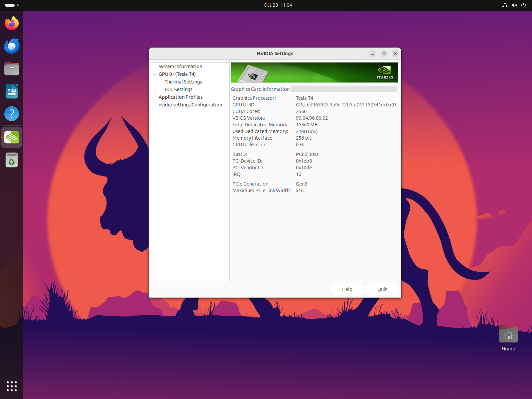This screenshot has width=532, height=399.
Task: Open Thermal Settings page
Action: point(183,82)
